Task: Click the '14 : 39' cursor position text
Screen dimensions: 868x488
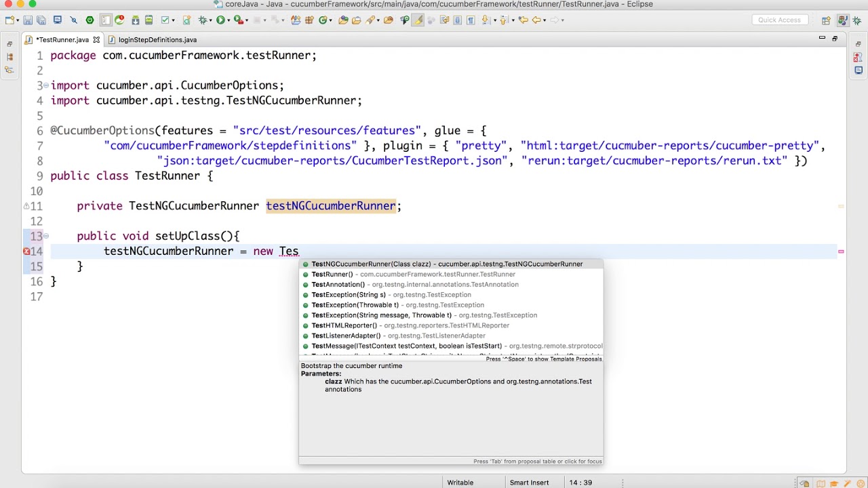Action: pyautogui.click(x=580, y=483)
